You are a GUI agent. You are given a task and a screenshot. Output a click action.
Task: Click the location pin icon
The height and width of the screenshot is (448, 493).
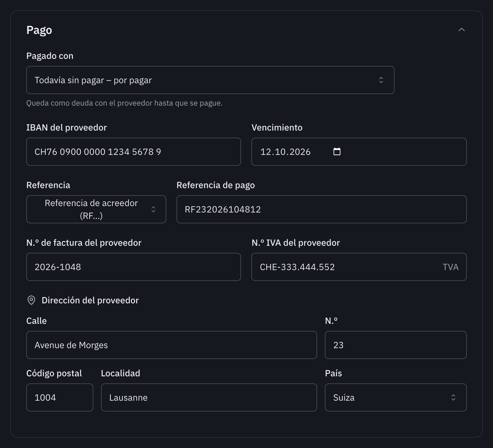(x=31, y=300)
